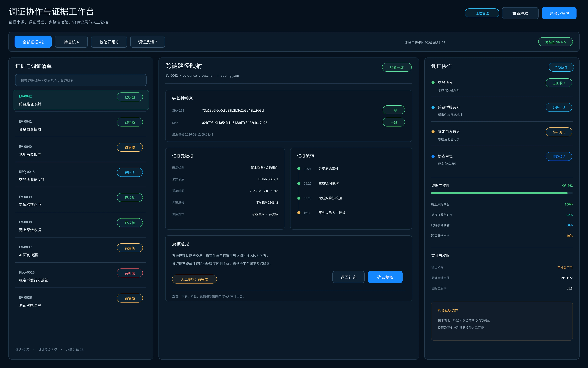Open the 调证反馈 7 tab
The image size is (588, 368).
[x=147, y=42]
